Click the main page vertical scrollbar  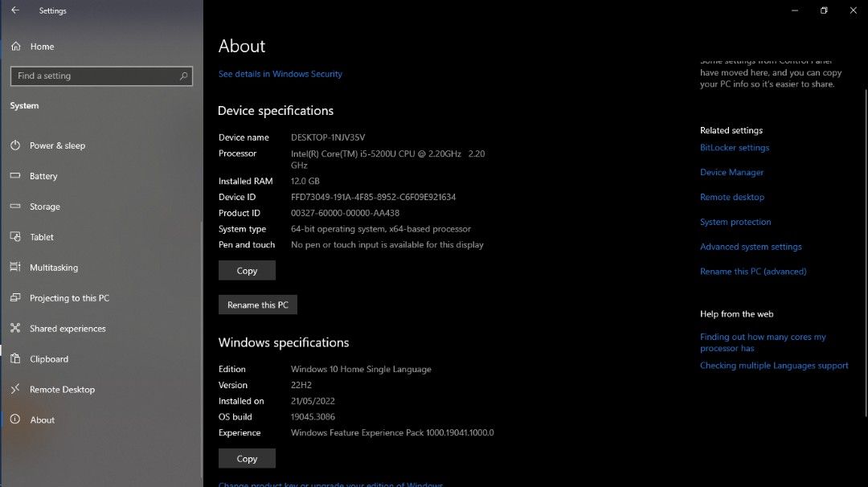[x=866, y=252]
